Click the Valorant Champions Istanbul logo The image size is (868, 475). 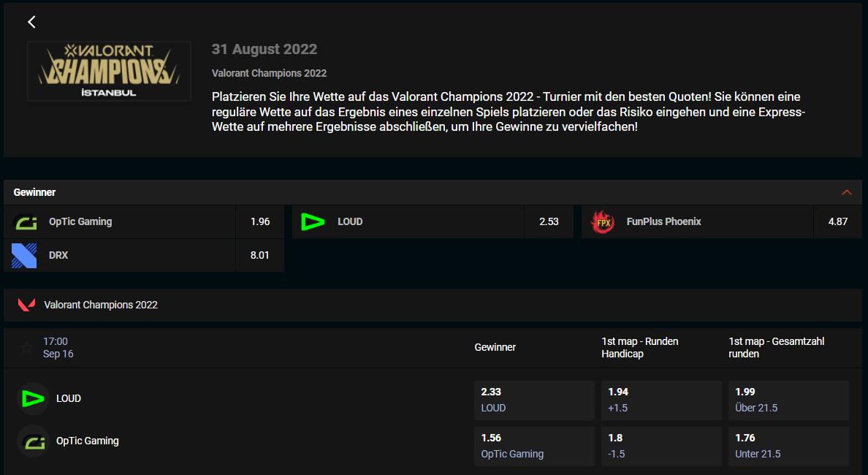point(109,71)
